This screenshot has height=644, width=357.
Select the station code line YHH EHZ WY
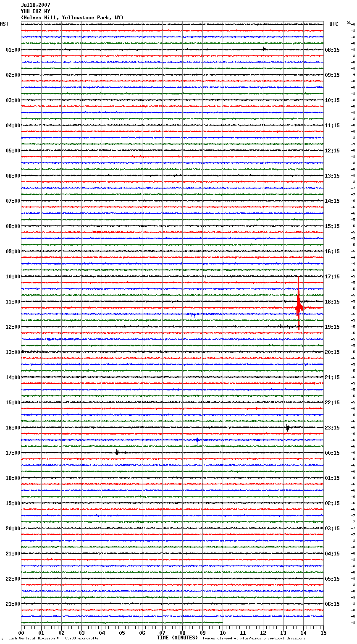tap(36, 11)
